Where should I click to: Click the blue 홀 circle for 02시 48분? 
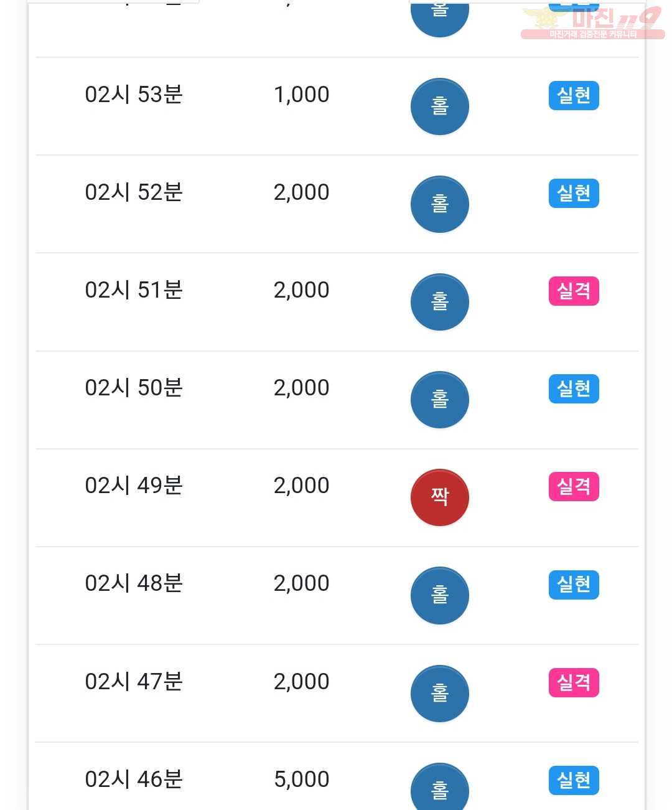(x=439, y=595)
